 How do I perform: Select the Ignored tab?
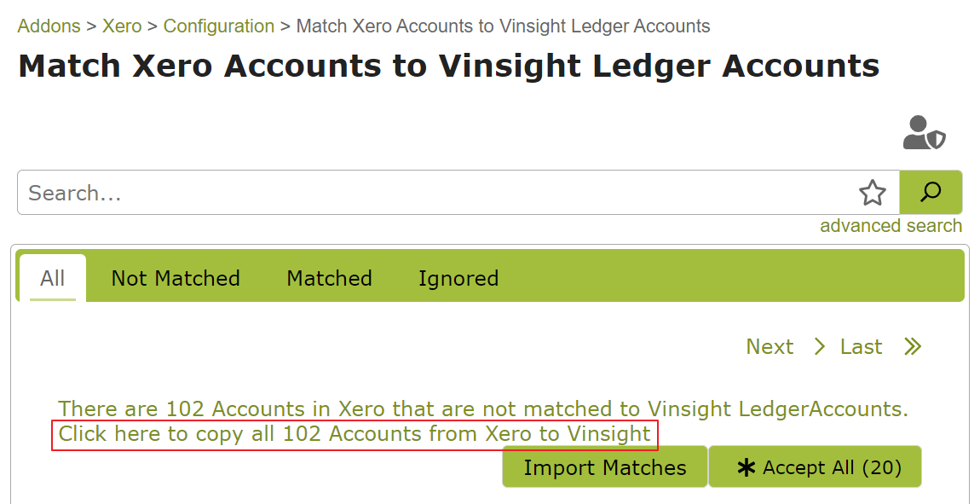click(458, 278)
